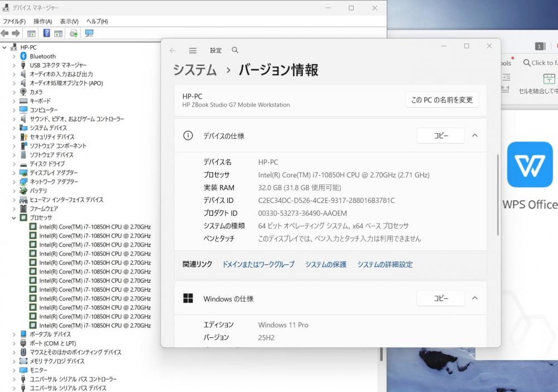Click the product ID 00330-53273-36490-AAOEM
This screenshot has width=558, height=392.
tap(302, 214)
